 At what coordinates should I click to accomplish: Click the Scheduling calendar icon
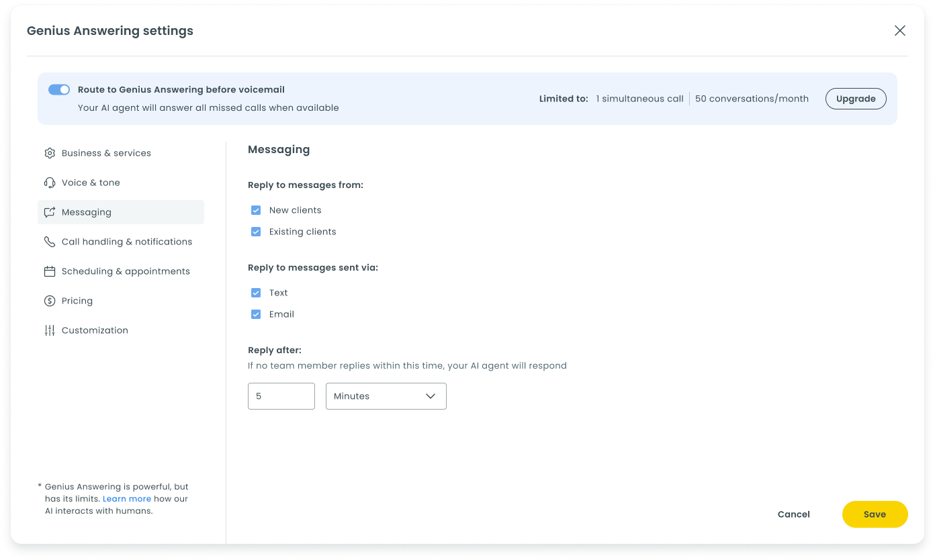(50, 271)
